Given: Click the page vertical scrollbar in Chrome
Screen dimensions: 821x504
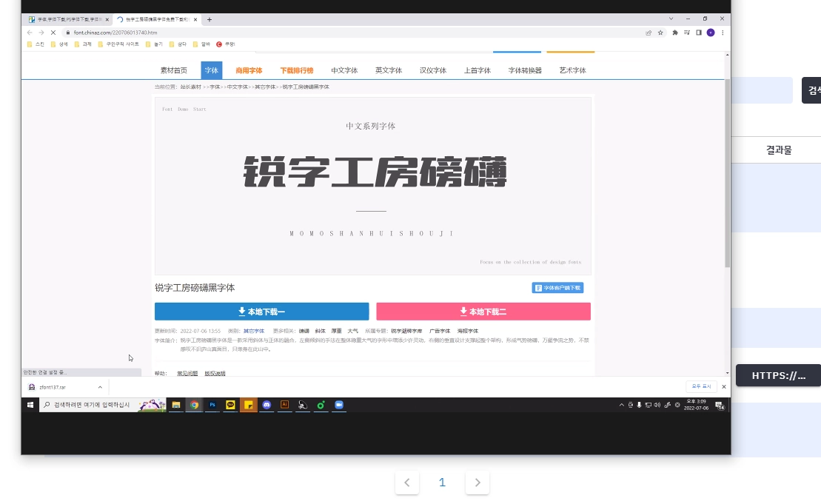Looking at the screenshot, I should point(727,172).
